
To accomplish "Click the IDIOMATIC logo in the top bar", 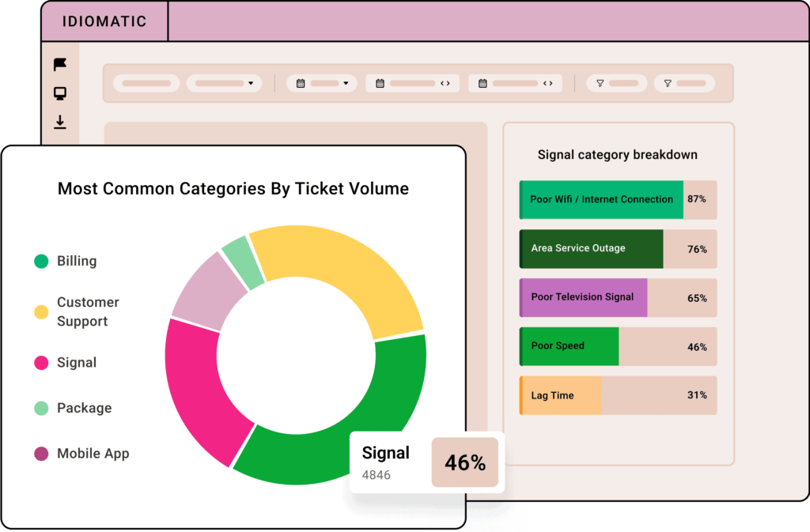I will [x=104, y=21].
